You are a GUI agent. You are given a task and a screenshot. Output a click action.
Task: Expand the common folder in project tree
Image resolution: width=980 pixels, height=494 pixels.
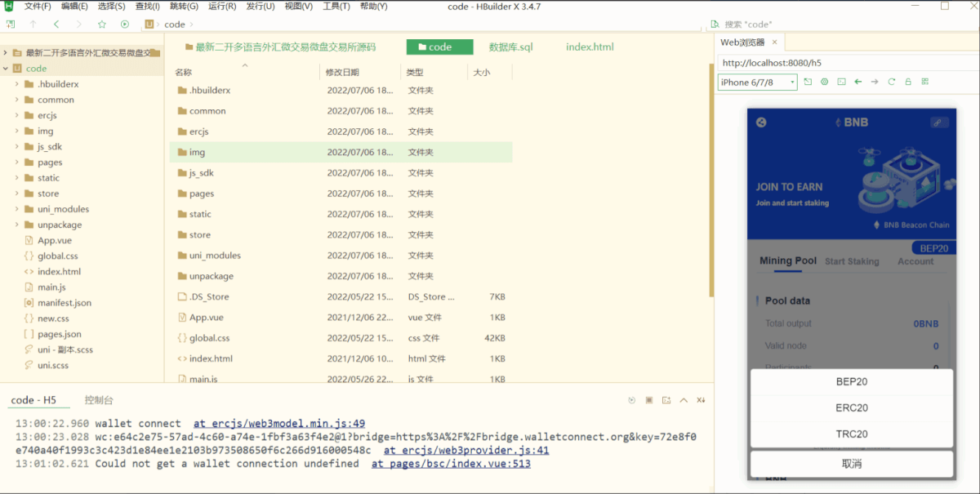[x=16, y=100]
